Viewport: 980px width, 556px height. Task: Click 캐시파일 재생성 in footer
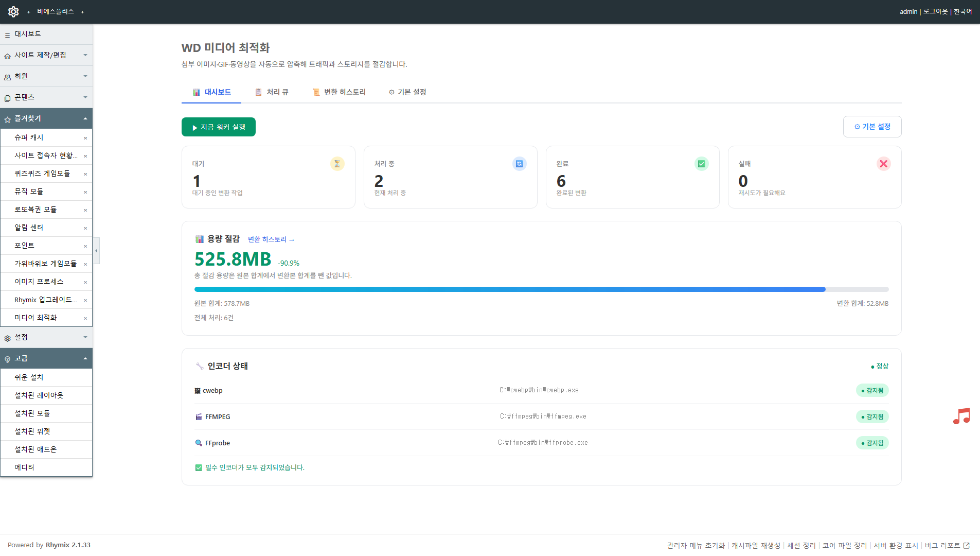[x=756, y=545]
